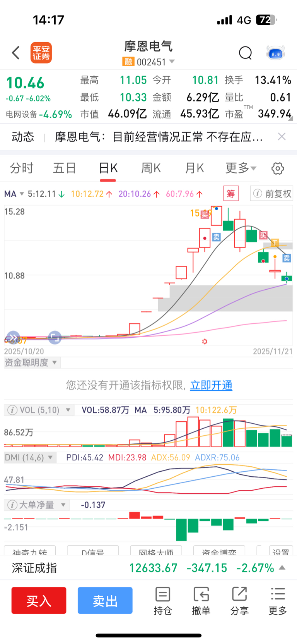
Task: Expand the 深证成指 index bar arrow
Action: coord(282,568)
